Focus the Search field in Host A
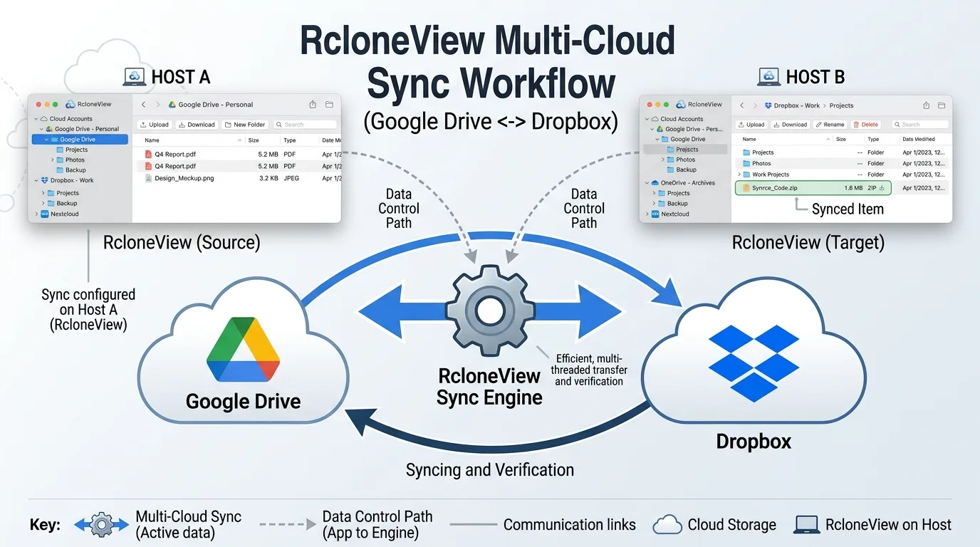980x547 pixels. pyautogui.click(x=305, y=125)
